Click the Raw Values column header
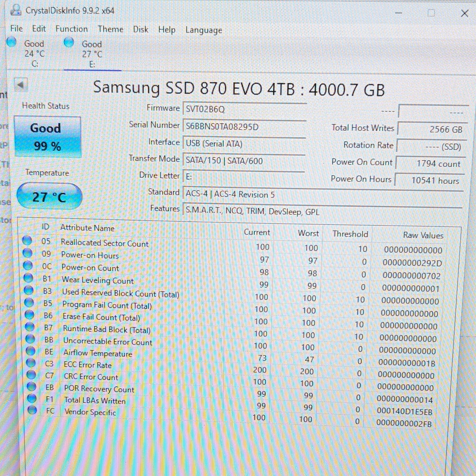 tap(423, 235)
